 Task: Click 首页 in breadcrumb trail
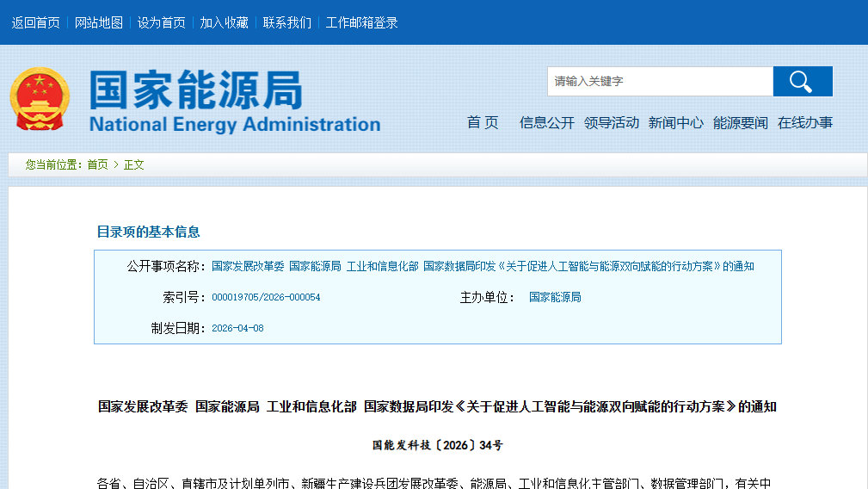tap(97, 164)
